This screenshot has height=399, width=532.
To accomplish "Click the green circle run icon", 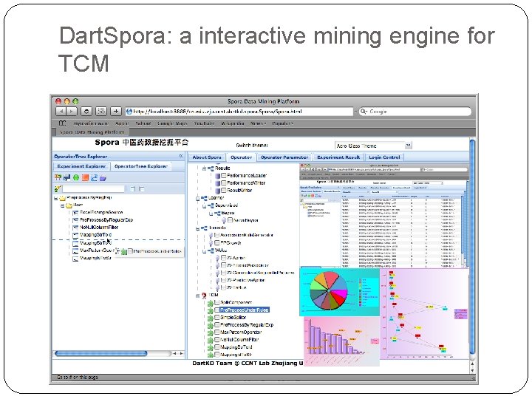I will point(76,177).
